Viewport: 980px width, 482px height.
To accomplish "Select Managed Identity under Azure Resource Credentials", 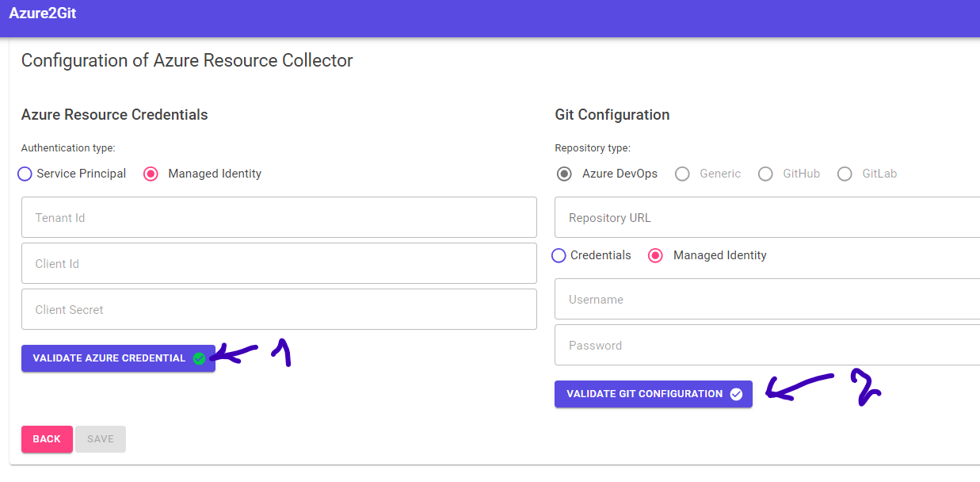I will coord(151,174).
